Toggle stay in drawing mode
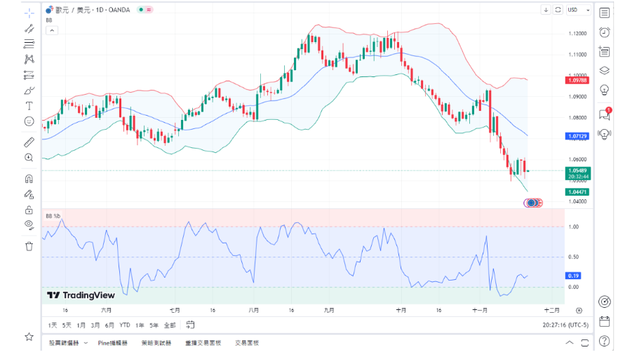 [x=29, y=194]
